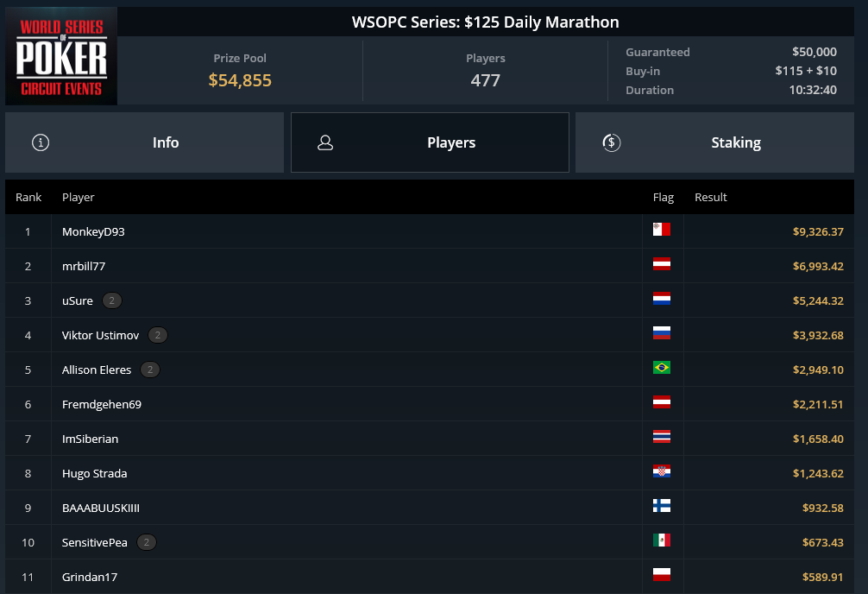868x594 pixels.
Task: Click the Rank column header
Action: click(28, 197)
